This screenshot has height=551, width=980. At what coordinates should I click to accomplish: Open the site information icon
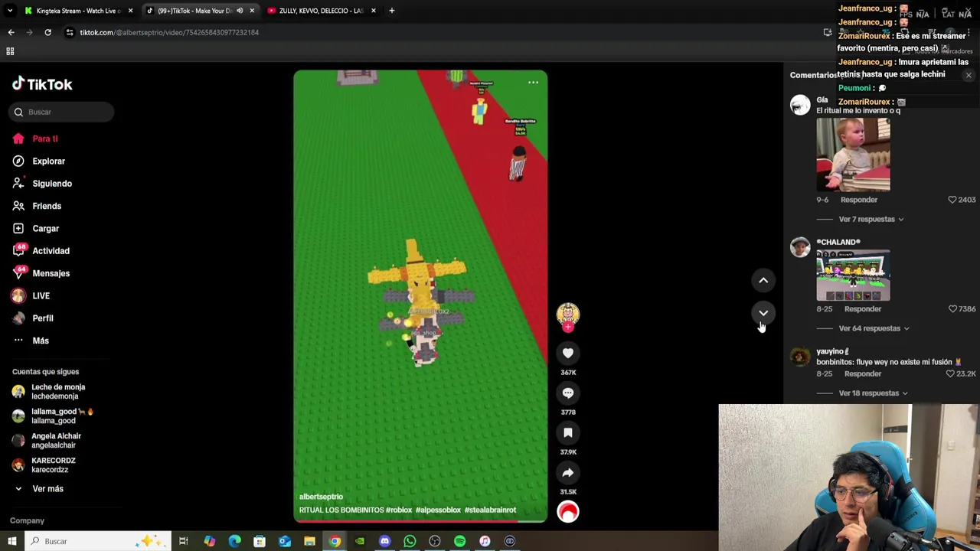tap(70, 32)
